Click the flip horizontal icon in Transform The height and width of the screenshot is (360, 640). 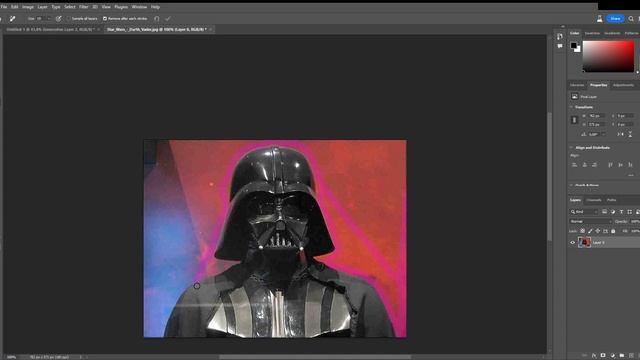[x=620, y=134]
